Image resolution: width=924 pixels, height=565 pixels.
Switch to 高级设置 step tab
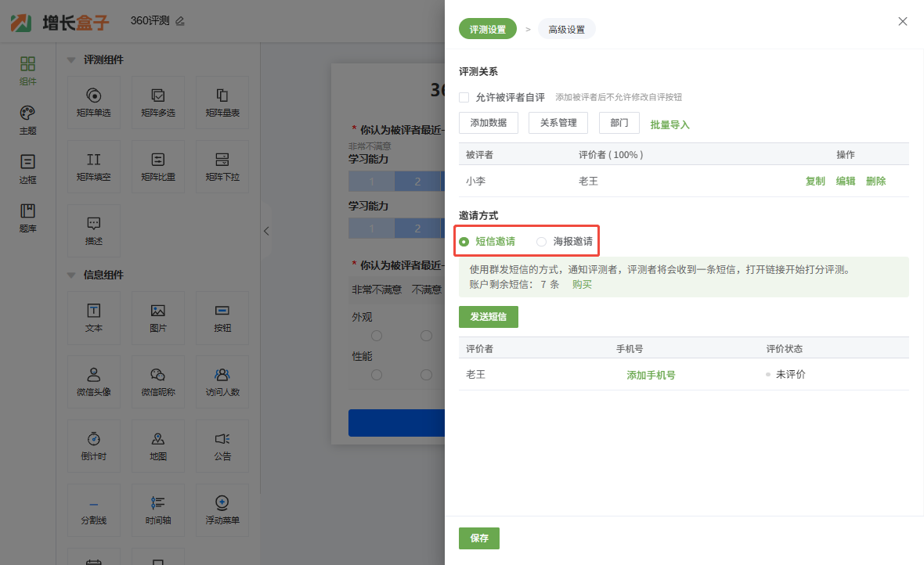pos(566,29)
